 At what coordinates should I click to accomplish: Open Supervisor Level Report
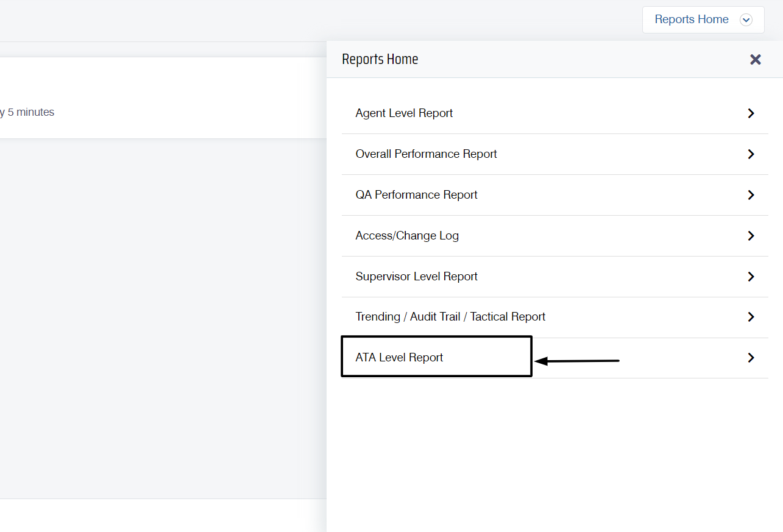tap(554, 277)
